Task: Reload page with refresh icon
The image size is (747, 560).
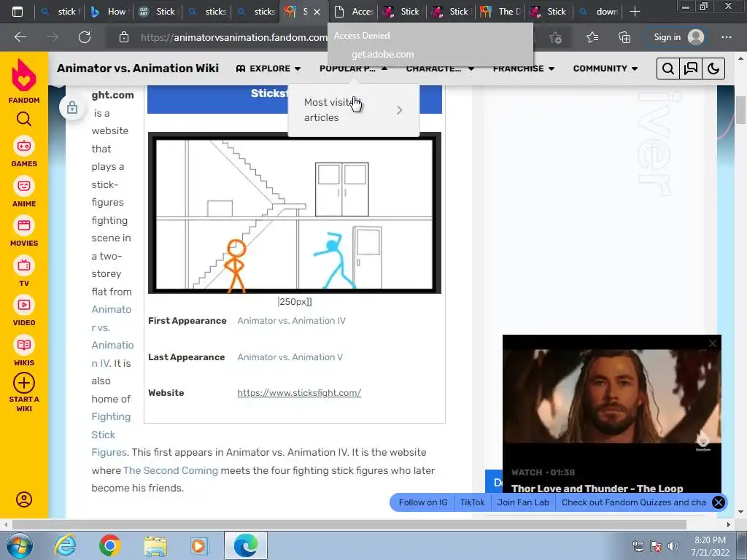Action: [85, 37]
